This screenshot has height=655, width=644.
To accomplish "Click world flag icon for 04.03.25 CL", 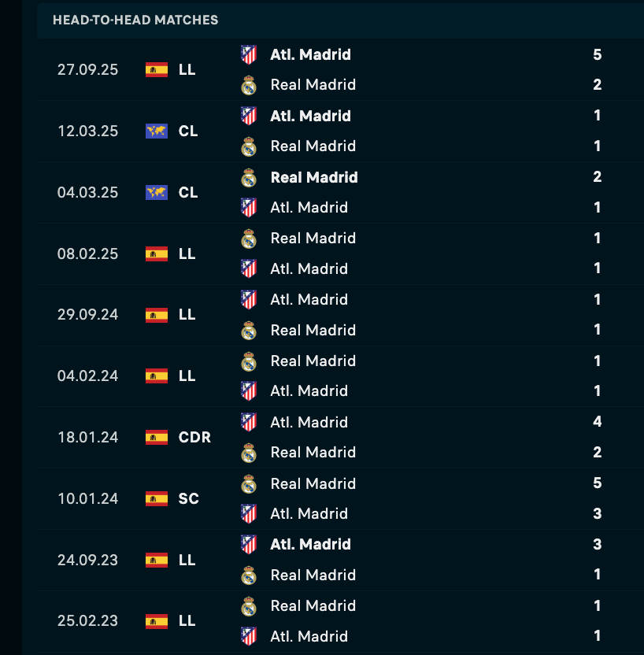I will point(157,192).
